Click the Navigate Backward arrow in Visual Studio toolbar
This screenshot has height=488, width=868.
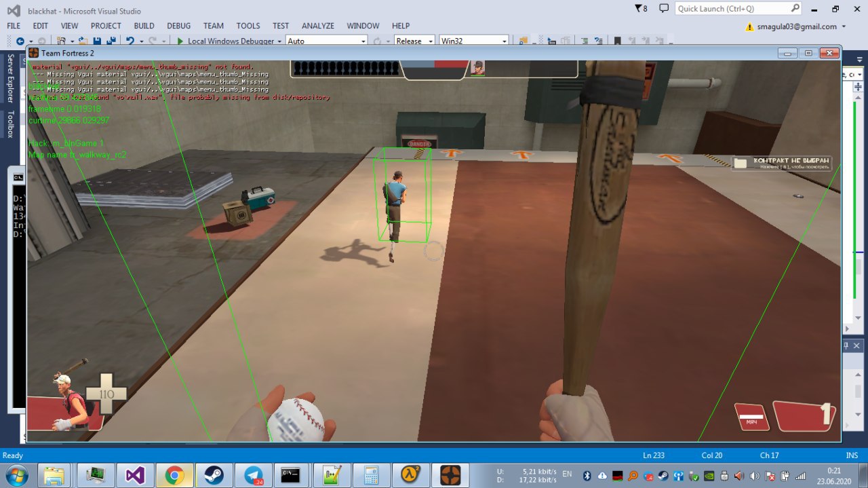[20, 41]
